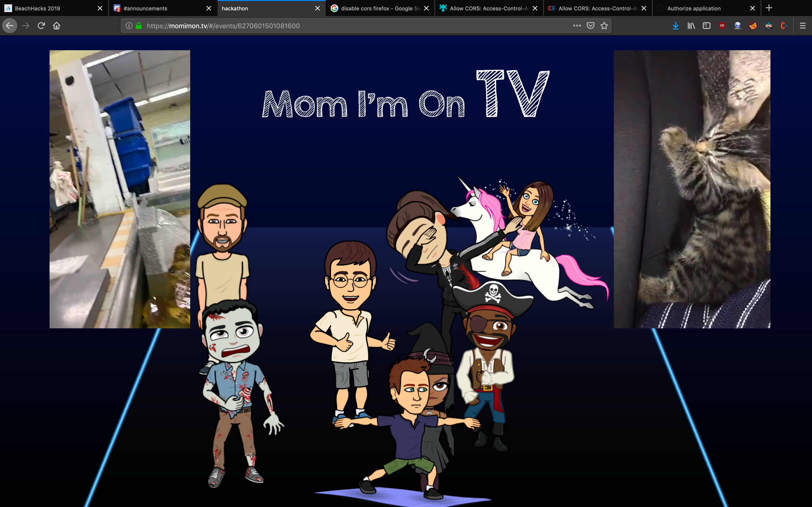
Task: Click the green secure connection padlock
Action: pos(138,26)
